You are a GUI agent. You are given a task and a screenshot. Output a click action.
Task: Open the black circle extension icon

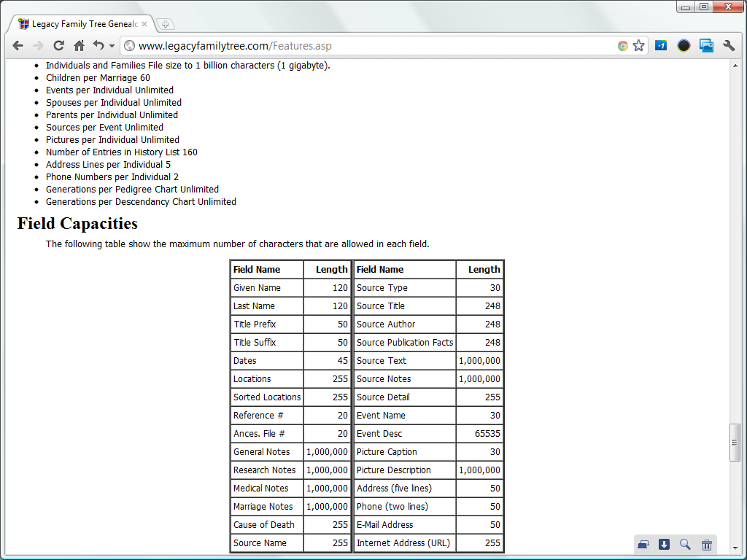pos(684,46)
